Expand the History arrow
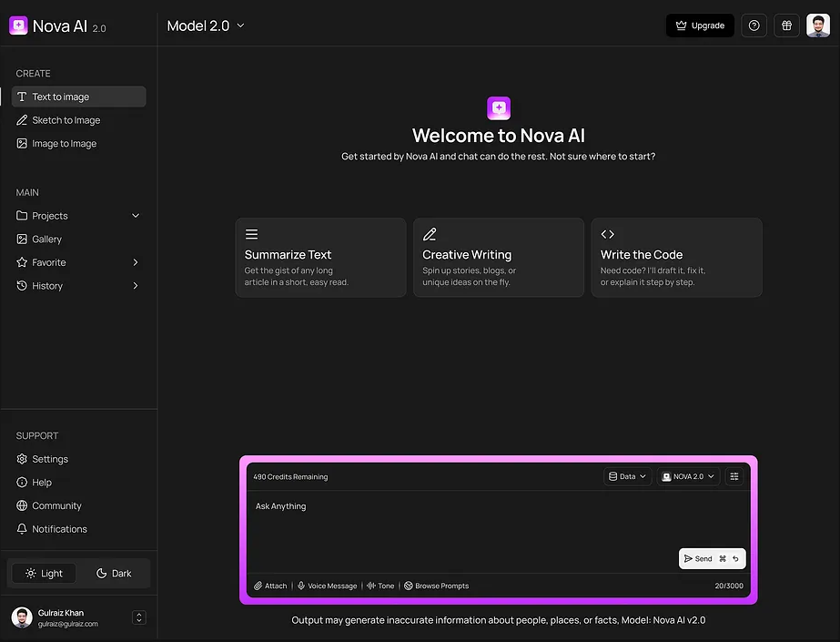Image resolution: width=840 pixels, height=642 pixels. 136,286
